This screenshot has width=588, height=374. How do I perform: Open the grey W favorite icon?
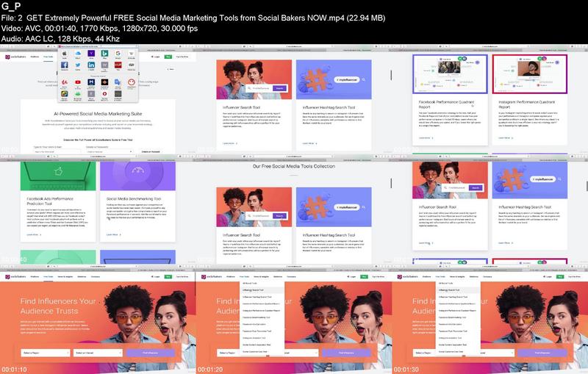click(104, 65)
